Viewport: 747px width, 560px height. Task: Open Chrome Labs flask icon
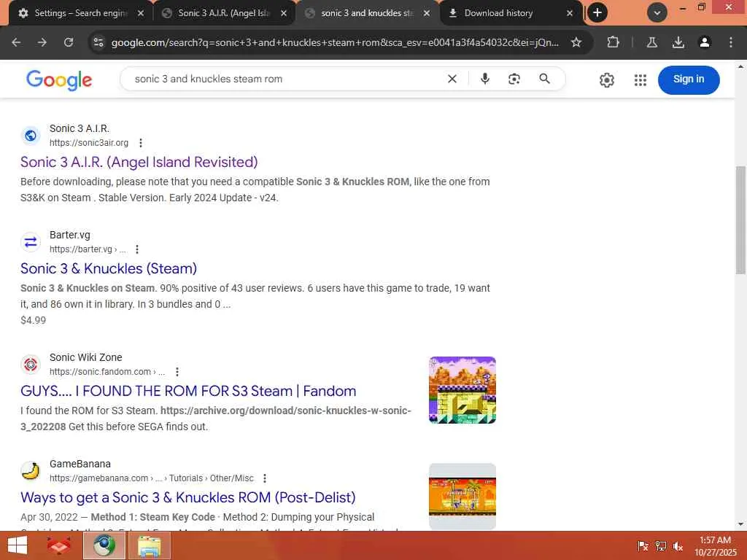click(x=651, y=42)
